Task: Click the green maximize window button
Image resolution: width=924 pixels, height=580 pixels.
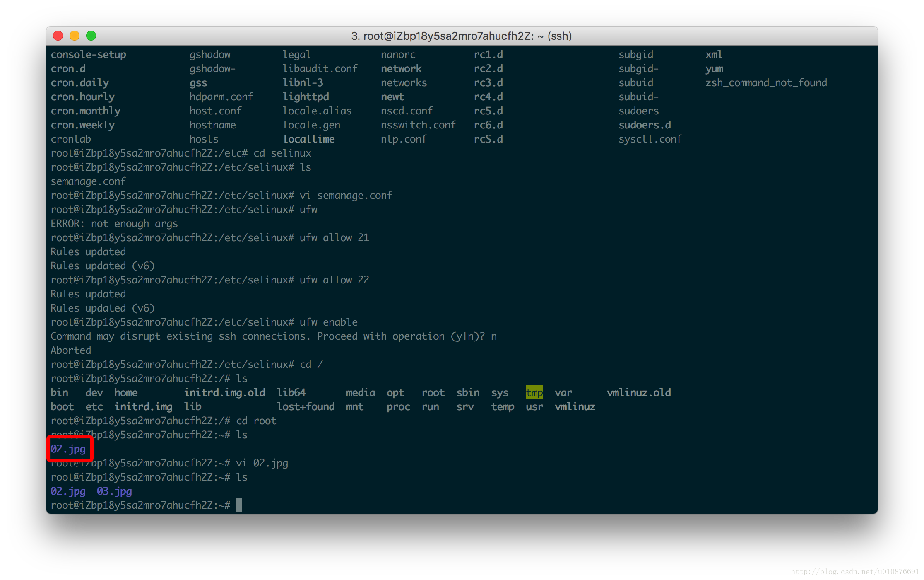Action: click(x=91, y=36)
